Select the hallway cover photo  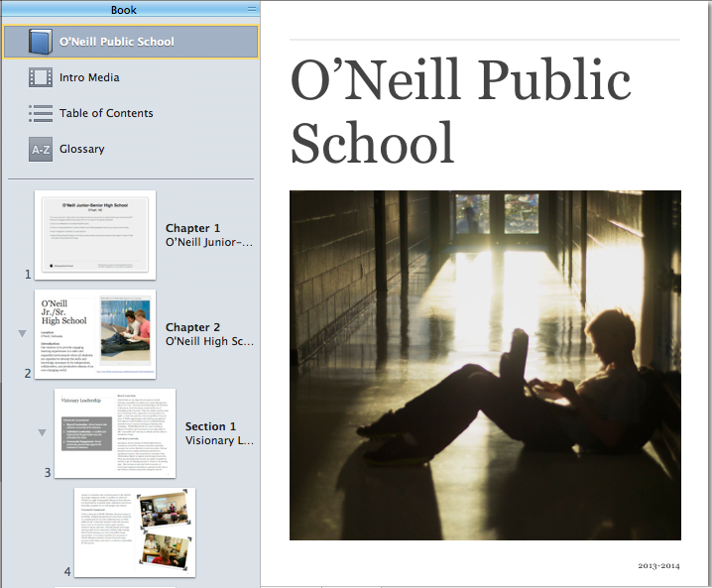coord(485,365)
